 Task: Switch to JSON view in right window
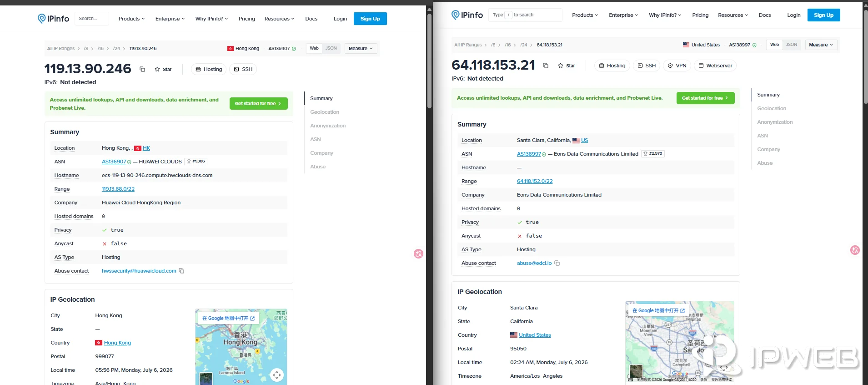click(x=792, y=45)
